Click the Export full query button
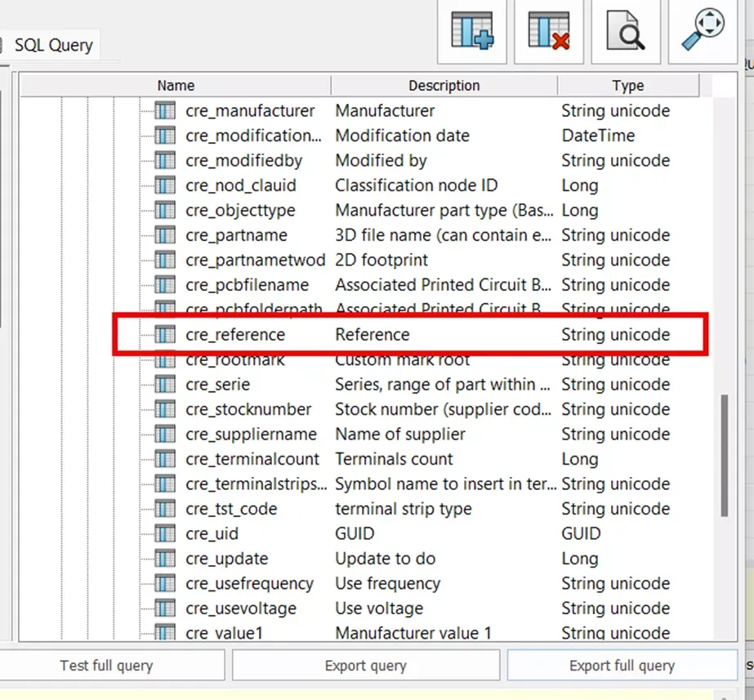The height and width of the screenshot is (700, 754). click(622, 666)
